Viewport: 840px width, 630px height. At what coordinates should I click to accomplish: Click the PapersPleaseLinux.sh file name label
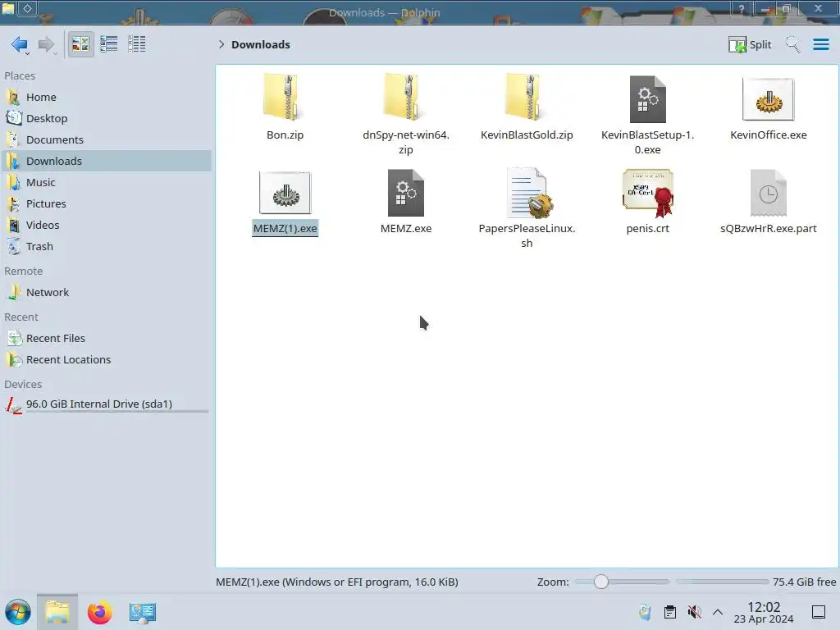pyautogui.click(x=527, y=235)
